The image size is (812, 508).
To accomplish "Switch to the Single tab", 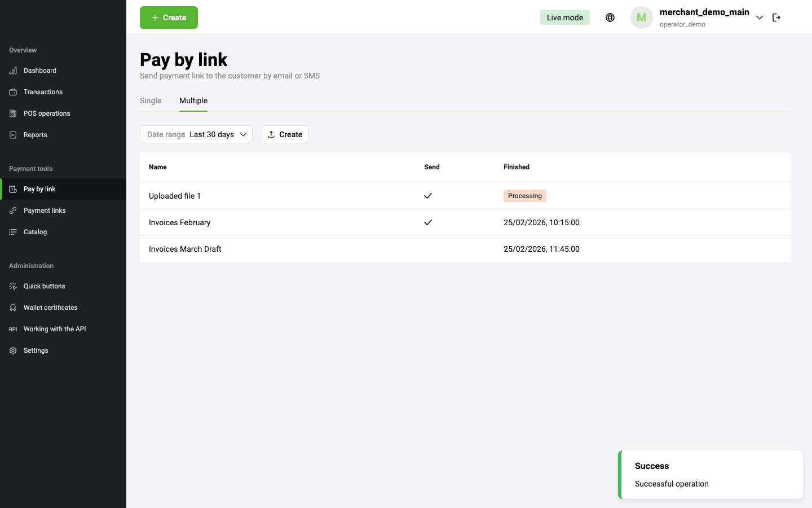I will click(151, 100).
